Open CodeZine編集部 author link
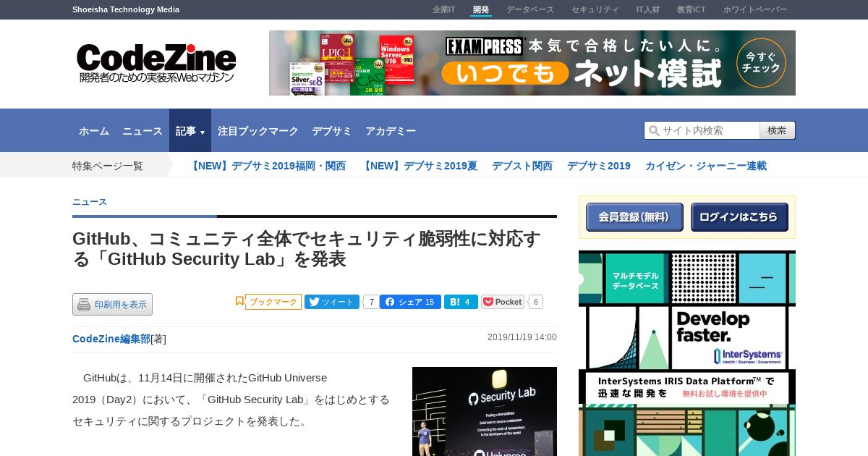Screen dimensions: 868x456 (x=111, y=339)
